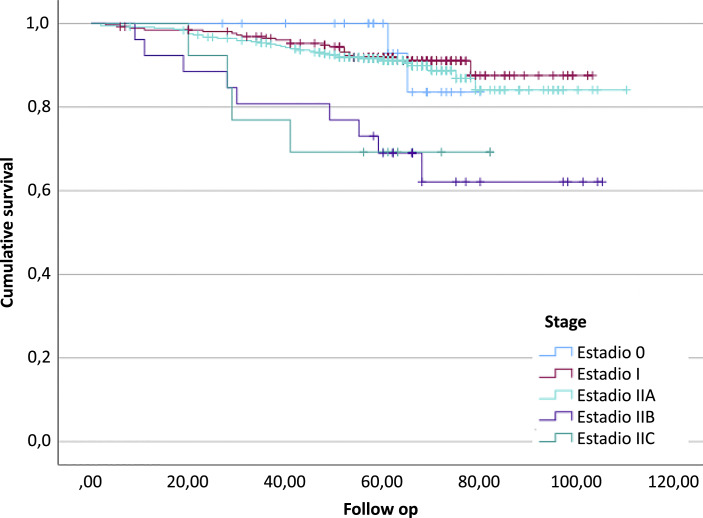Viewport: 703px width, 518px height.
Task: Click the Estadio IIC legend line swatch
Action: pyautogui.click(x=554, y=437)
